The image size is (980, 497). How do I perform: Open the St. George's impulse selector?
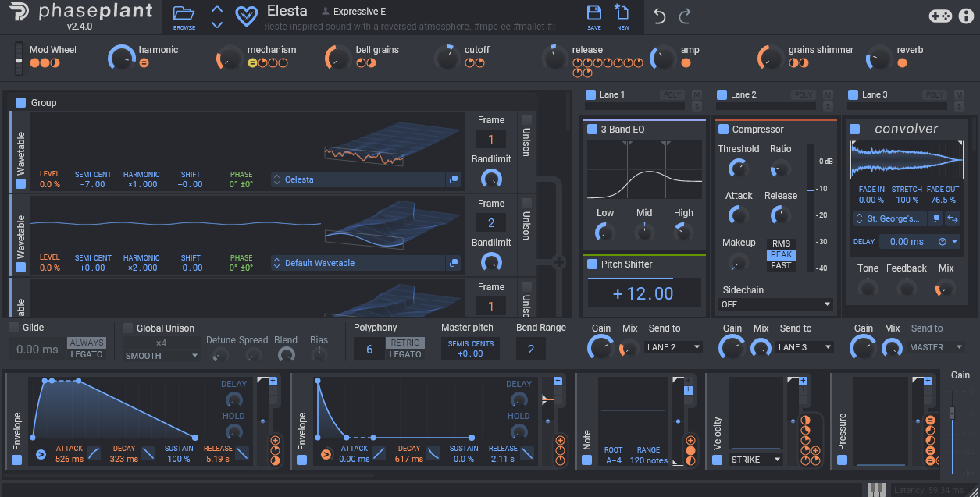click(889, 218)
